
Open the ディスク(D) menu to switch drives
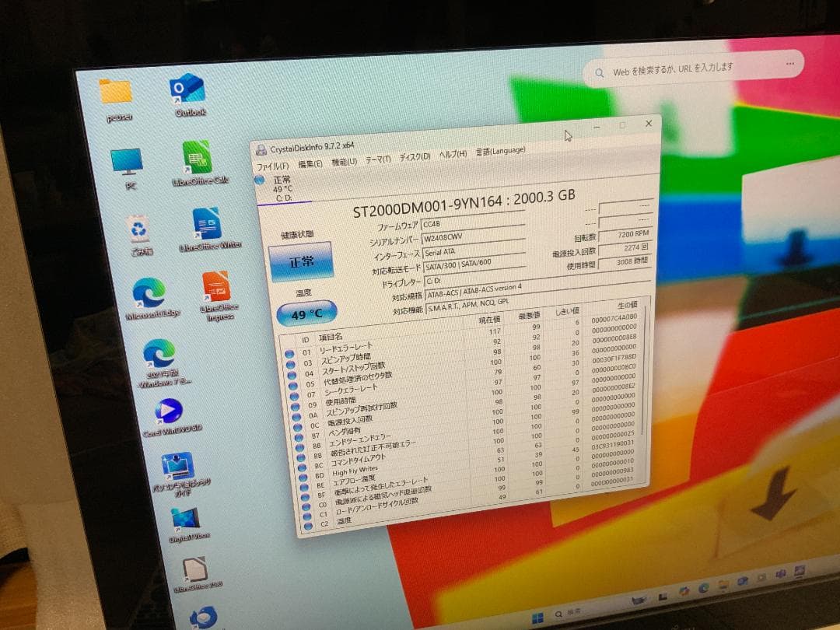[417, 156]
